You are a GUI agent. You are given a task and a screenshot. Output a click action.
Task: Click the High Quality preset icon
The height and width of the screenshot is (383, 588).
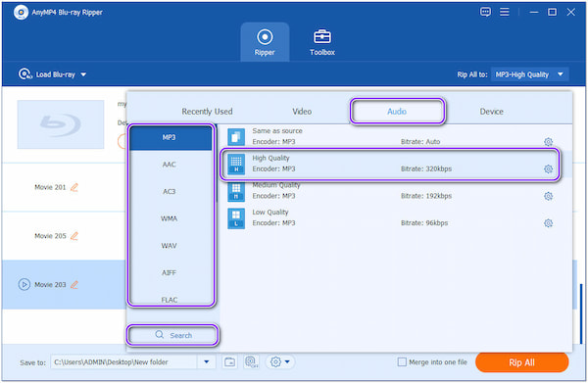click(236, 165)
